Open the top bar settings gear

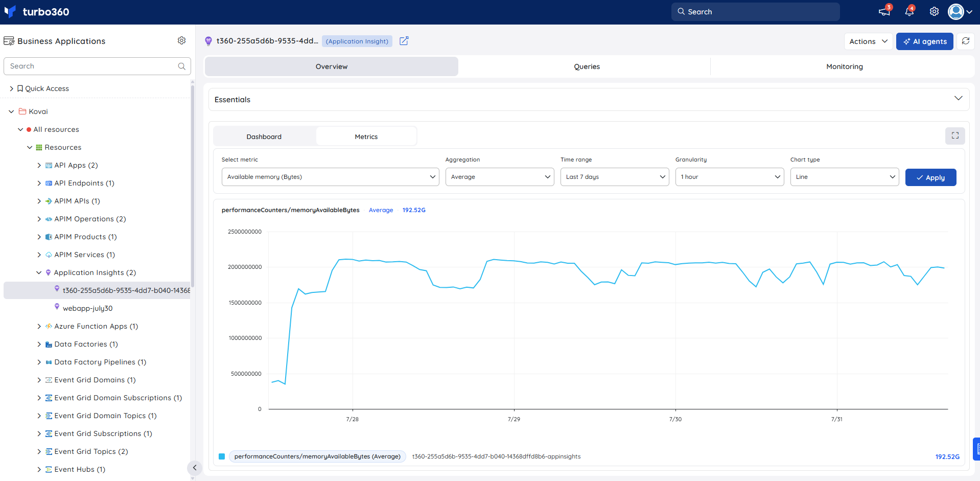(934, 12)
